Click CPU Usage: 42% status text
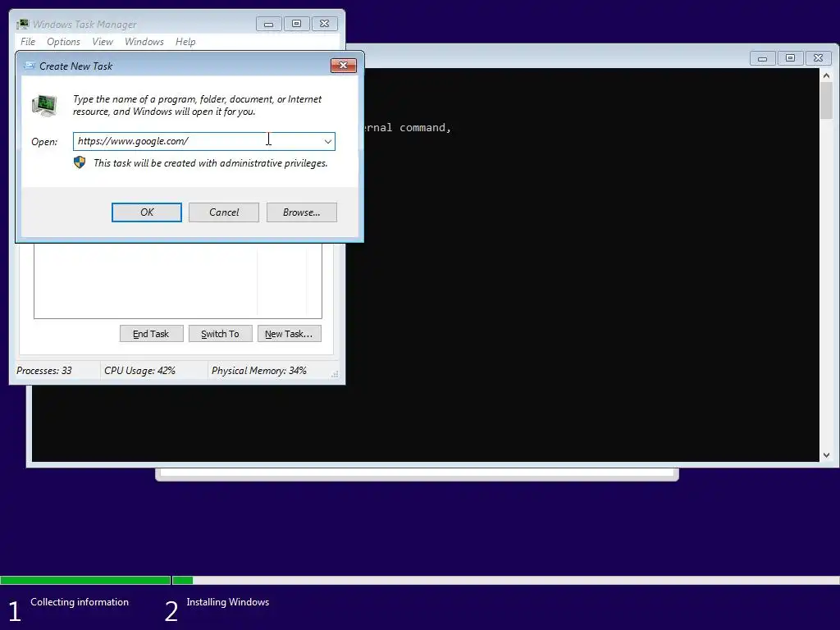This screenshot has height=630, width=840. (139, 371)
